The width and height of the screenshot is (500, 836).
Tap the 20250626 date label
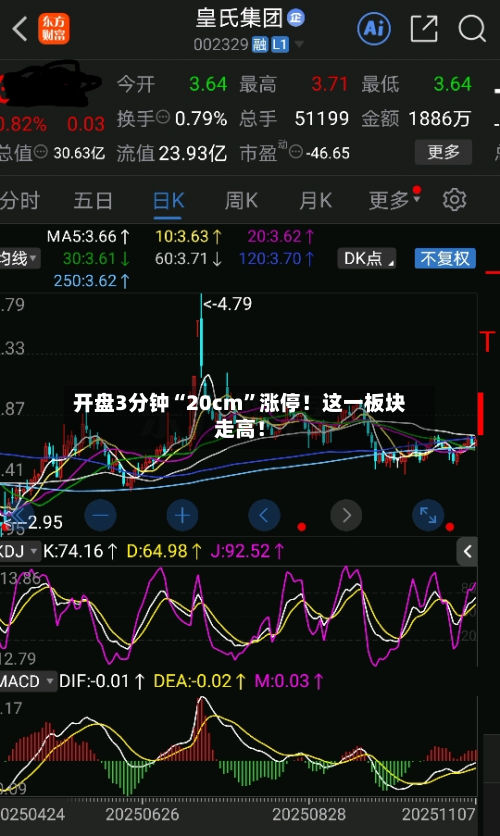click(142, 814)
